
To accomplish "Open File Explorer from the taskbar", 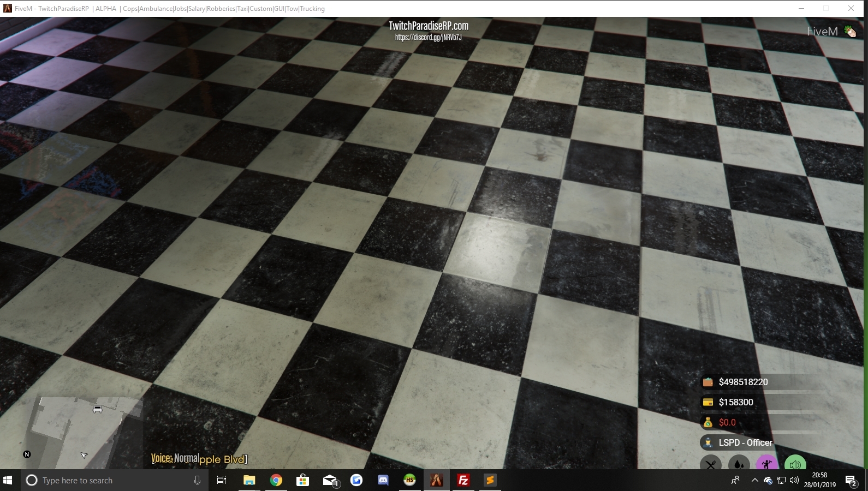I will pos(249,480).
